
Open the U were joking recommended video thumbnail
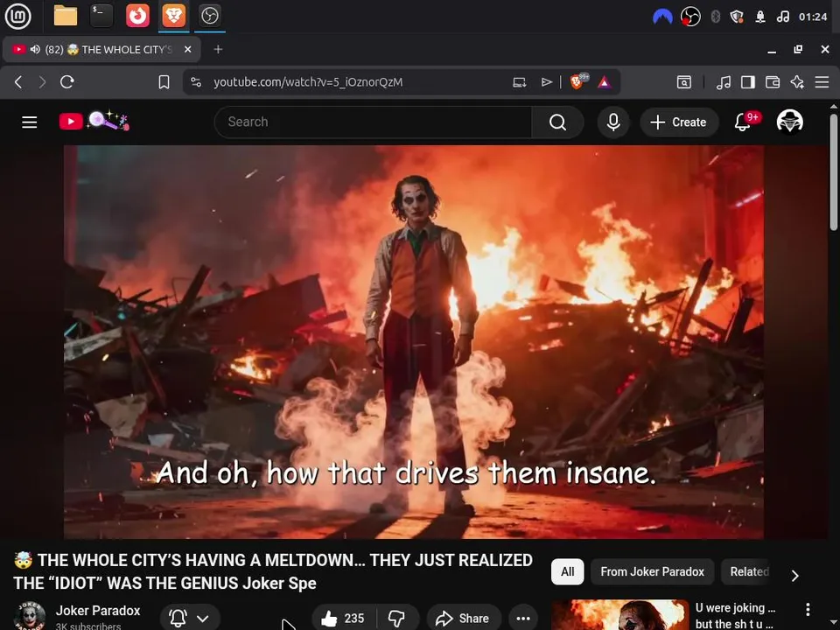tap(619, 615)
